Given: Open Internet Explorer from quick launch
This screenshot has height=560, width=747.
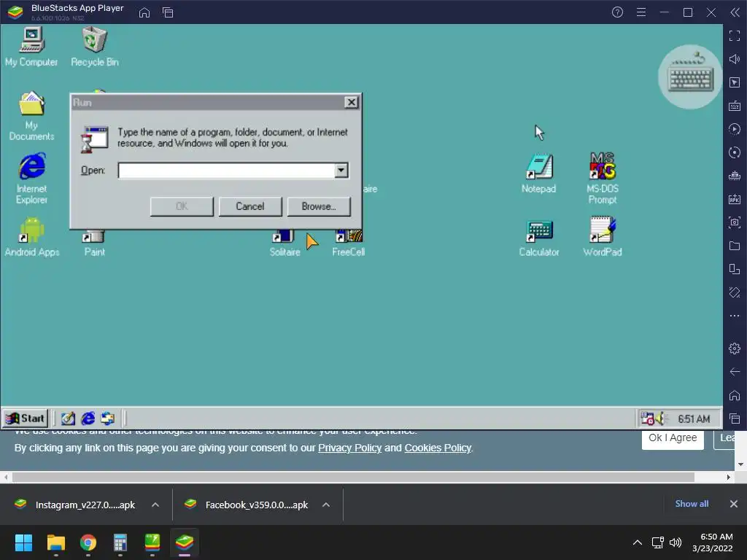Looking at the screenshot, I should pyautogui.click(x=88, y=419).
